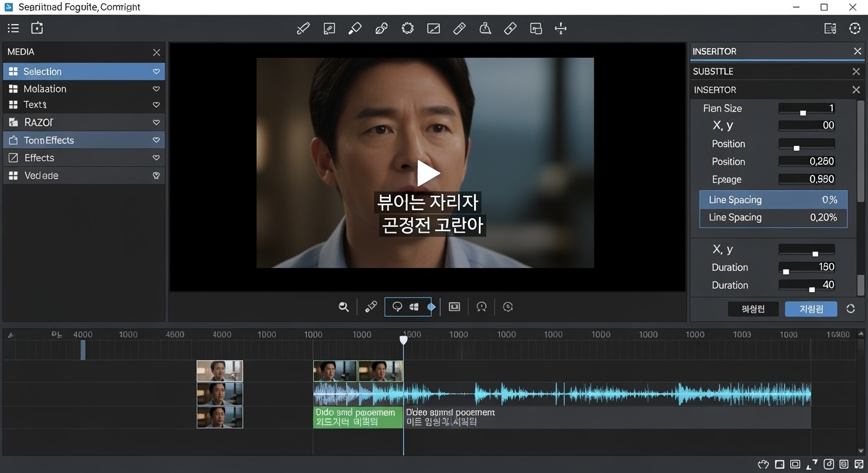
Task: Click the safe-frame rectangle icon below preview
Action: [454, 307]
